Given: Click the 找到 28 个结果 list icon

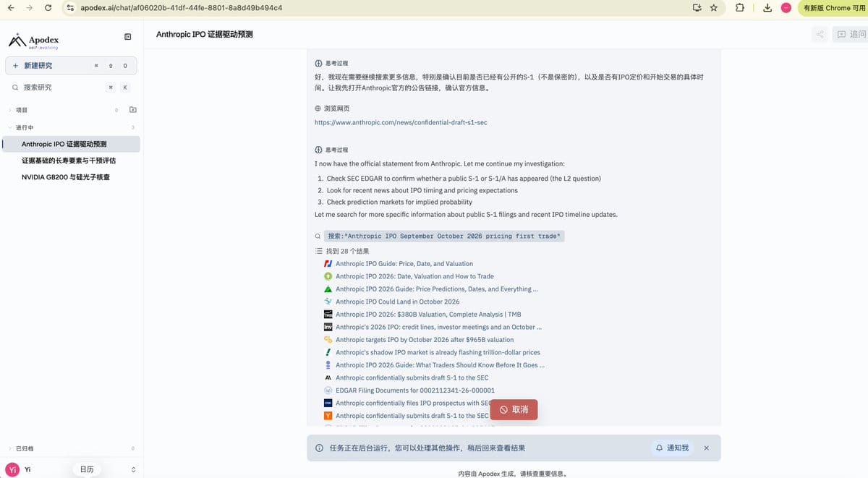Looking at the screenshot, I should click(x=318, y=251).
